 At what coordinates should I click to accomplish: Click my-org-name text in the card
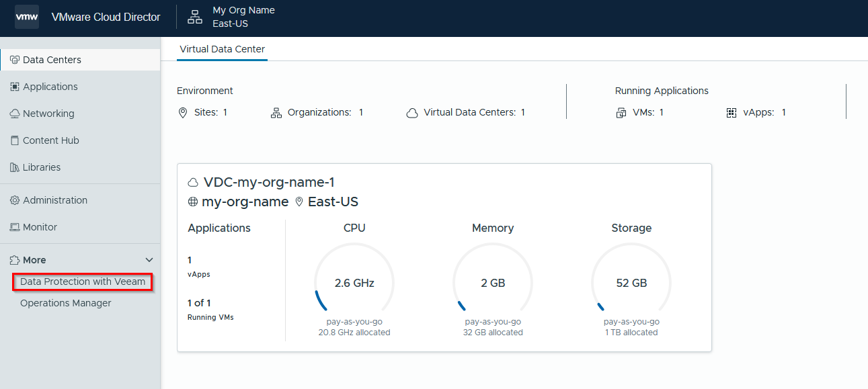point(245,202)
